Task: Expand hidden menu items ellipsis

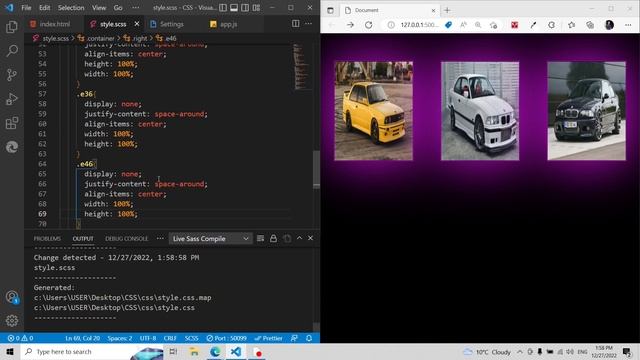Action: point(136,8)
